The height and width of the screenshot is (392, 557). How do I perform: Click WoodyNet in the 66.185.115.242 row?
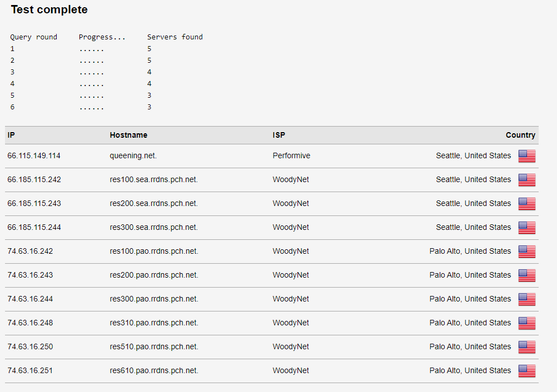pyautogui.click(x=291, y=179)
